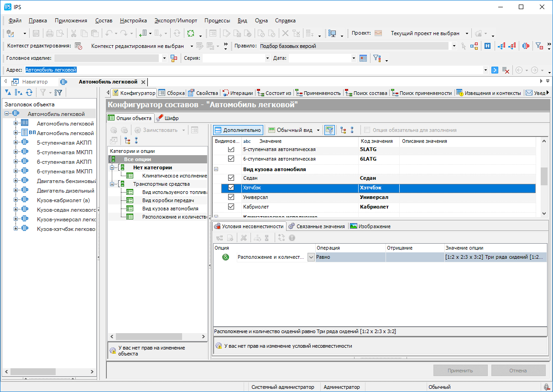Click the blue go arrow beside address bar
Viewport: 553px width, 392px height.
495,70
